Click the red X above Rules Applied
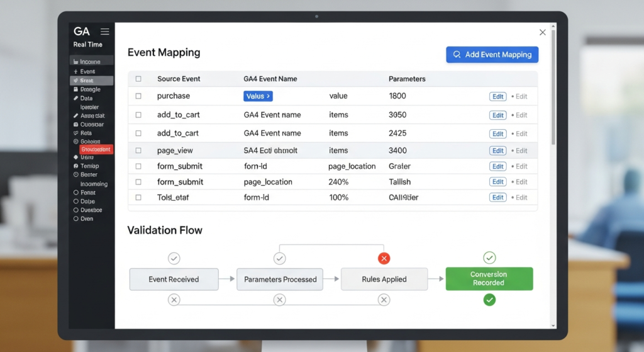 pyautogui.click(x=384, y=258)
